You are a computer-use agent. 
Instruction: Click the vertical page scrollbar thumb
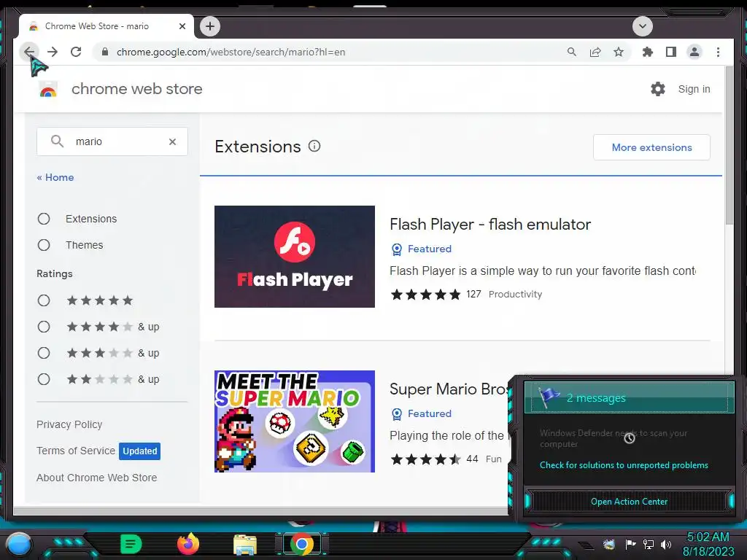[729, 145]
